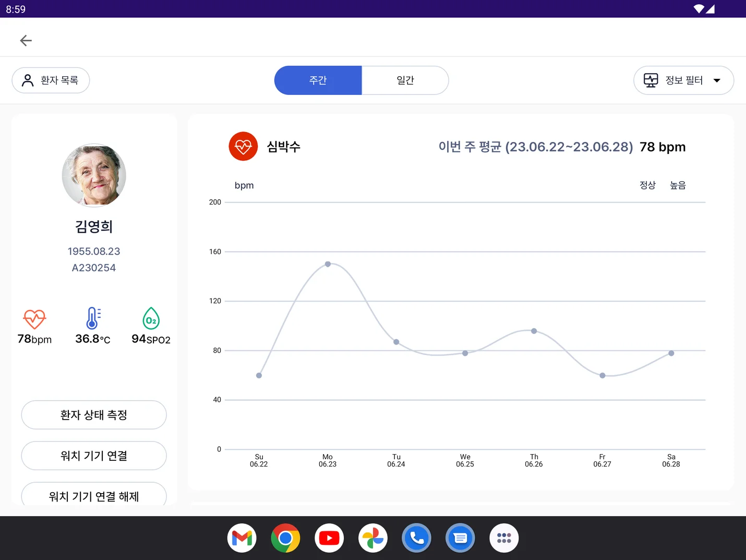The width and height of the screenshot is (746, 560).
Task: Click the heart rate icon above 78bpm
Action: 34,319
